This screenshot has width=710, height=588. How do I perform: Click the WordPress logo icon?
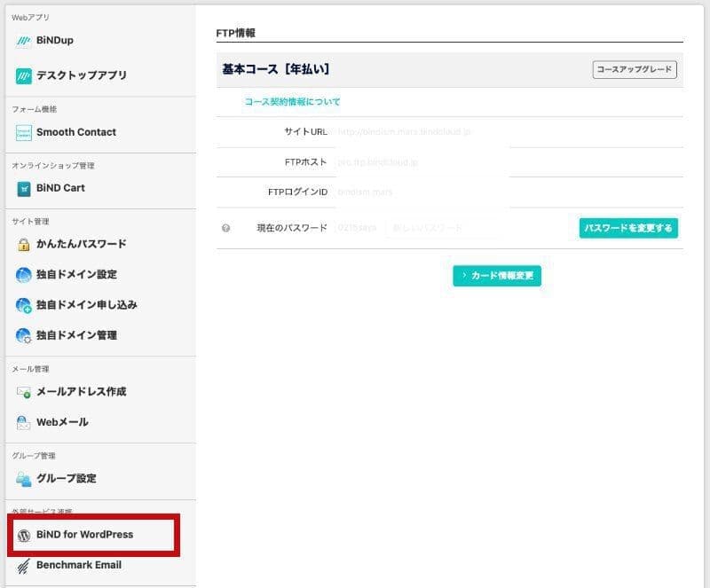pos(24,536)
